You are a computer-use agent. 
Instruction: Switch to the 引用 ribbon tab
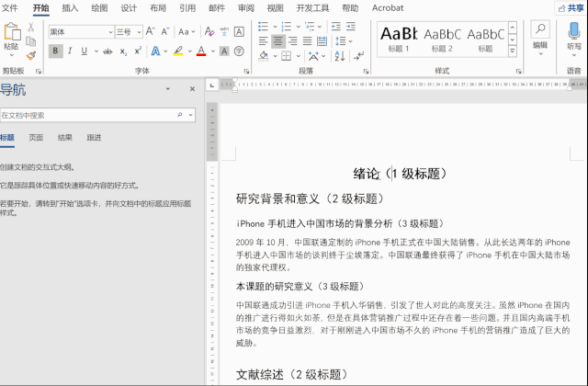[187, 8]
